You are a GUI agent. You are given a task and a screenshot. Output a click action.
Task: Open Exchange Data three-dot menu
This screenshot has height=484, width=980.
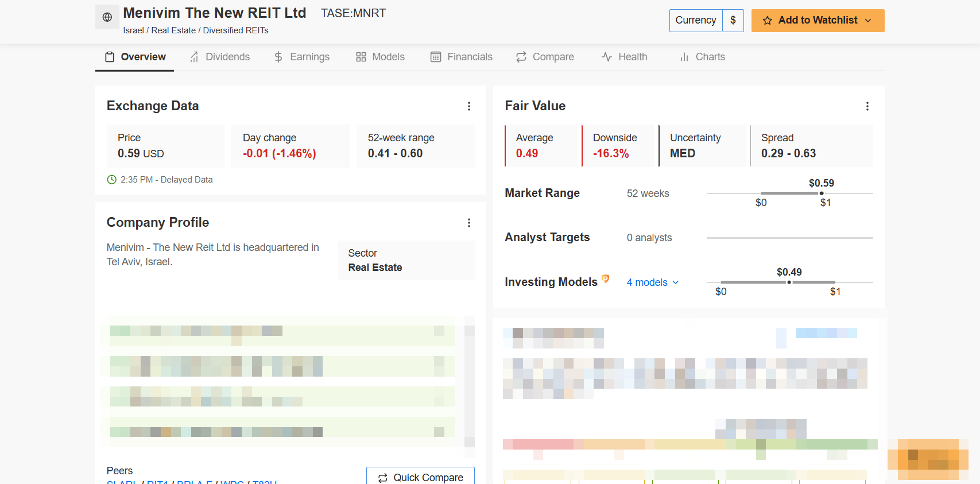point(469,106)
